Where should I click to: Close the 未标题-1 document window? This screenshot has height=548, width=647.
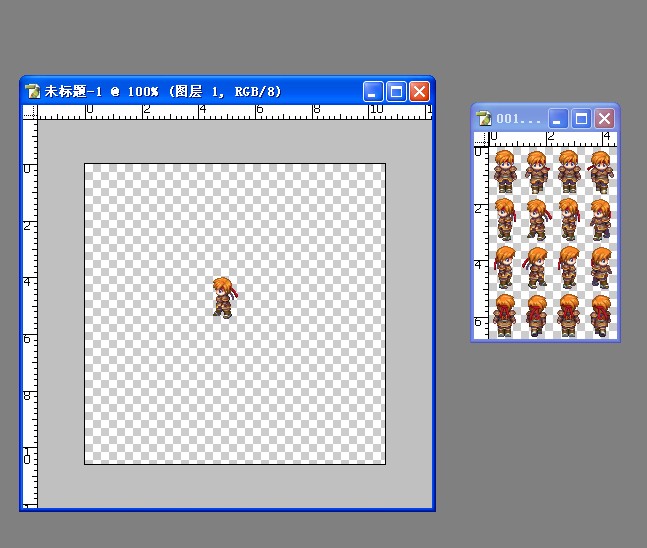pyautogui.click(x=419, y=91)
